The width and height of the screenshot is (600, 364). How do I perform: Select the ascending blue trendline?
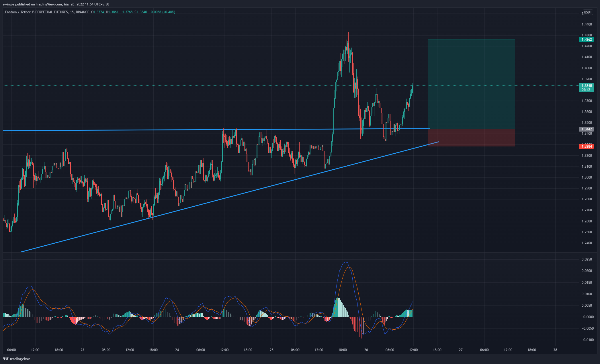229,197
